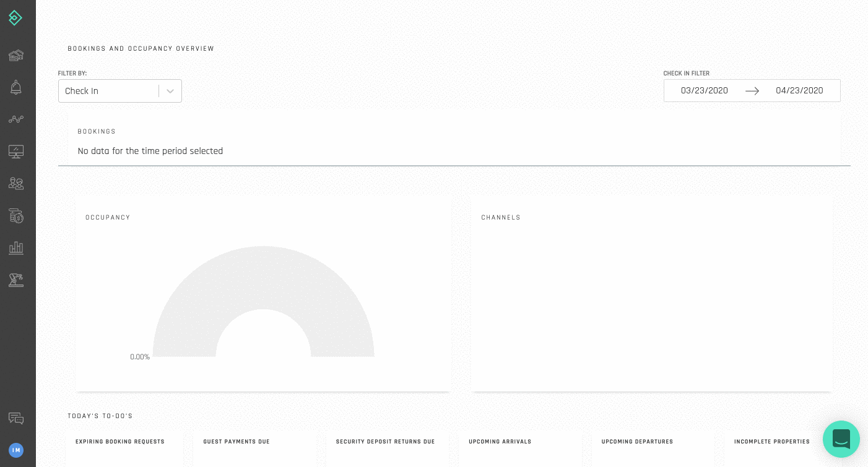The image size is (868, 467).
Task: Click the Channels panel heading
Action: coord(501,217)
